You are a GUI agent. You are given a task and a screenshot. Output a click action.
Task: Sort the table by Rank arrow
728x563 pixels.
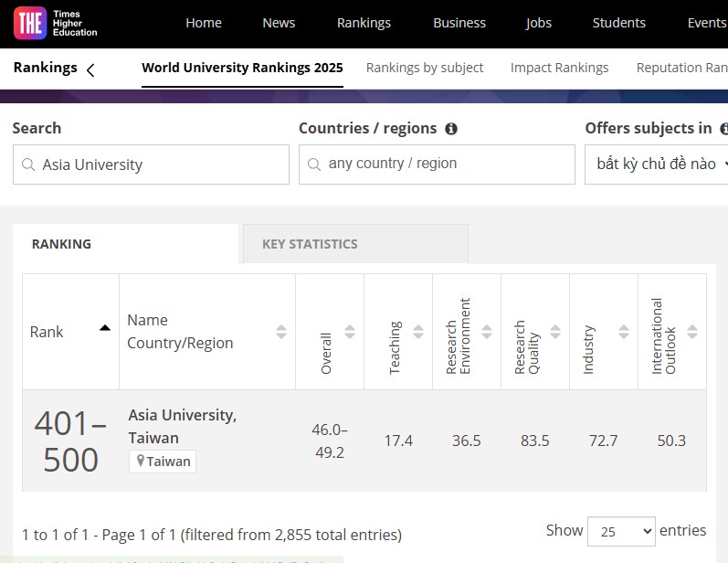coord(105,327)
